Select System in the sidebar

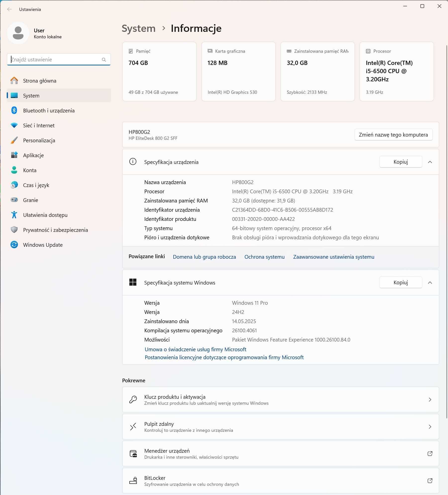click(x=59, y=96)
